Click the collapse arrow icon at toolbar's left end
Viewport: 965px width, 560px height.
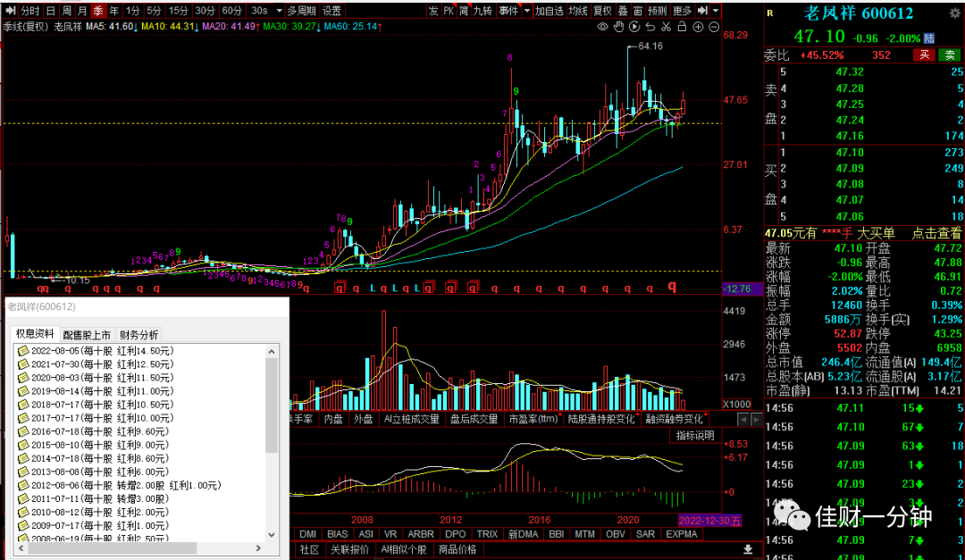pyautogui.click(x=10, y=11)
